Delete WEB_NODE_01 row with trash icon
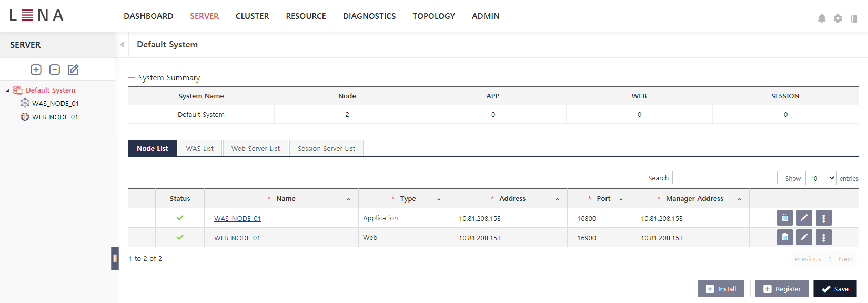Screen dimensions: 868x303 click(x=784, y=237)
